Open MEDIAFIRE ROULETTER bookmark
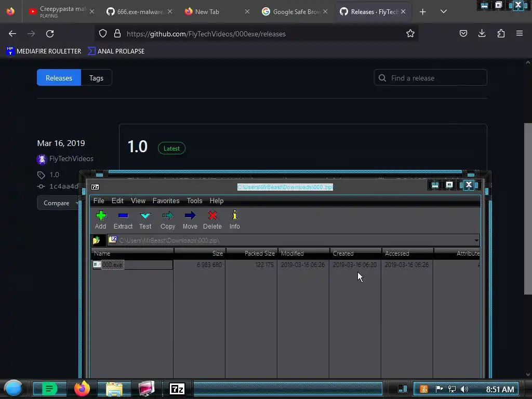 pos(44,51)
